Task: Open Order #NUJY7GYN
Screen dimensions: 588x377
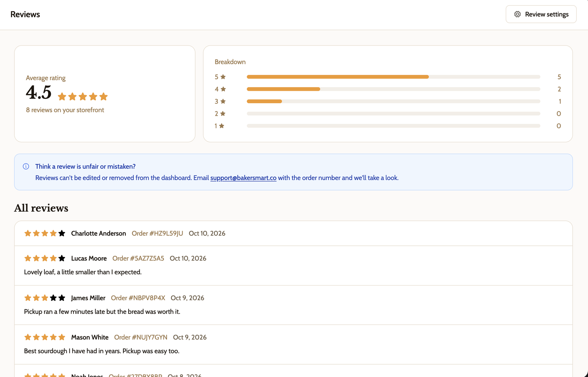Action: pos(141,337)
